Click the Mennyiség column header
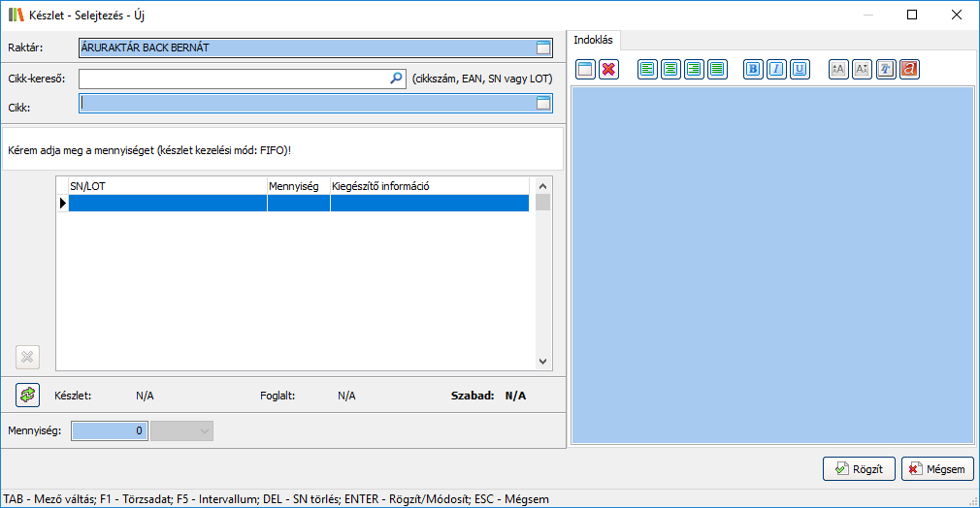The height and width of the screenshot is (508, 980). 298,186
